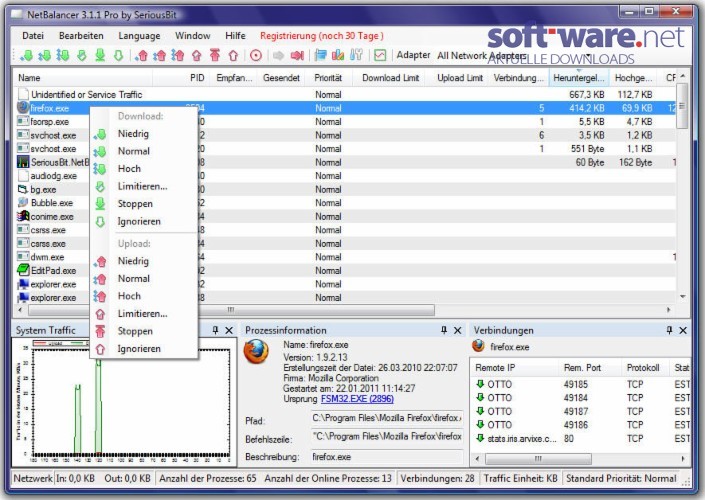Click the colored bar-chart toolbar icon
The width and height of the screenshot is (705, 500).
coord(338,55)
